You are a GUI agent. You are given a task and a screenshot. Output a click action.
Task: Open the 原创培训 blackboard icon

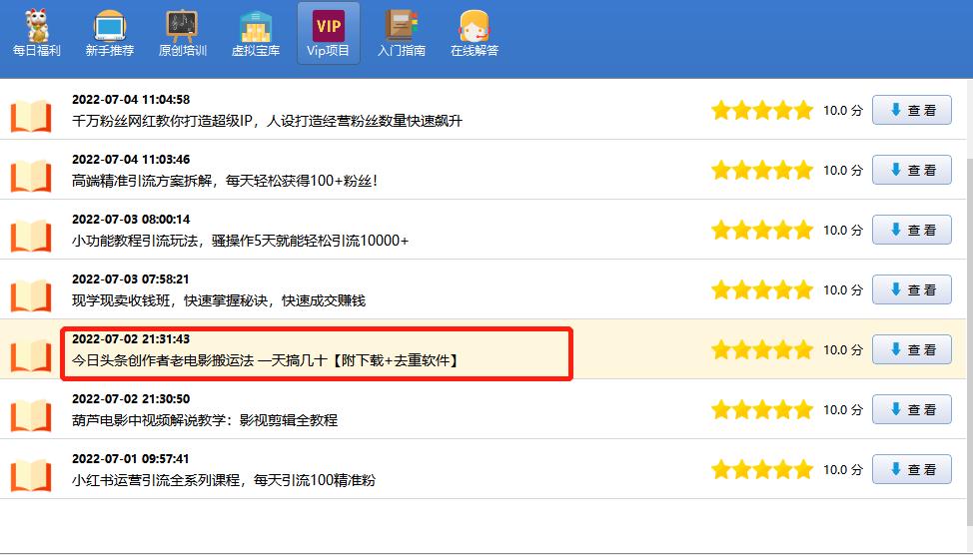coord(183,26)
